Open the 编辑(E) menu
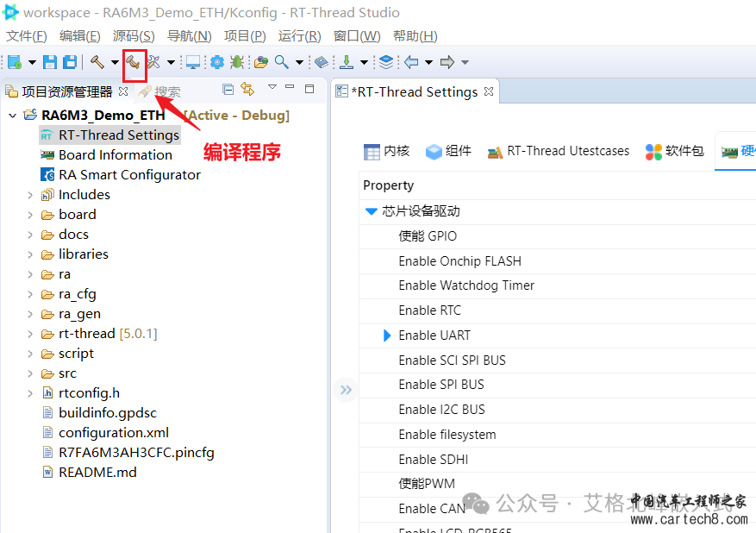This screenshot has height=533, width=756. coord(80,36)
